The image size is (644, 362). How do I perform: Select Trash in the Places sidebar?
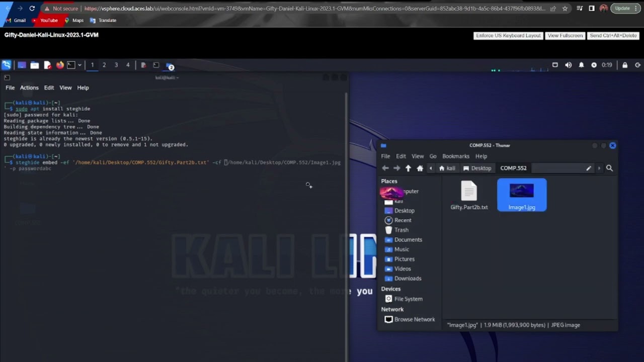pos(401,230)
